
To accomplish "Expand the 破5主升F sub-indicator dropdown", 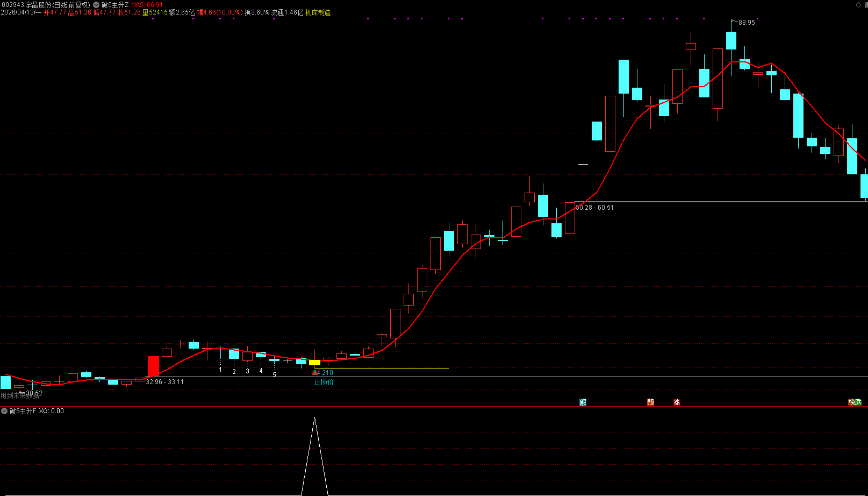I will [x=4, y=411].
